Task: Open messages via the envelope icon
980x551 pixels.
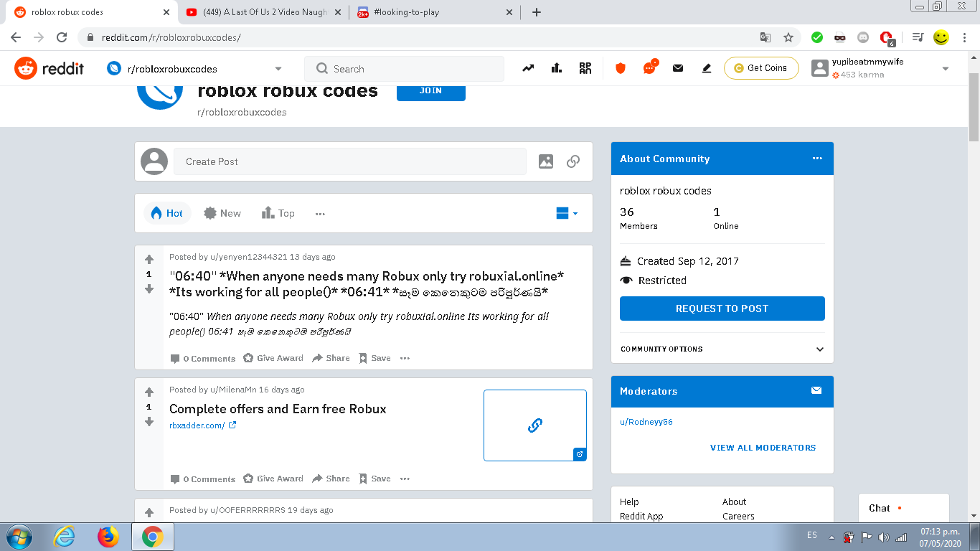Action: coord(677,68)
